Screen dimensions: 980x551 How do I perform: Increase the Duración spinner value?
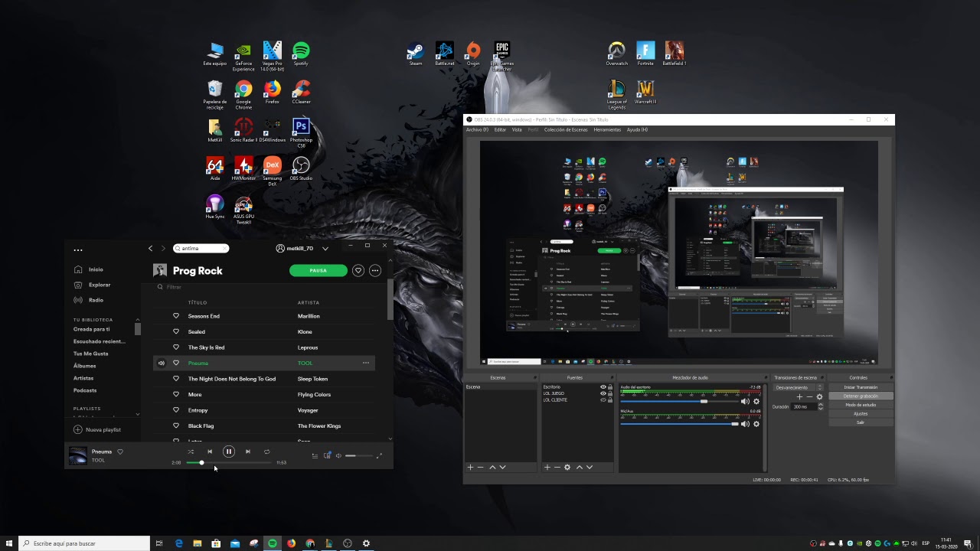[x=821, y=405]
